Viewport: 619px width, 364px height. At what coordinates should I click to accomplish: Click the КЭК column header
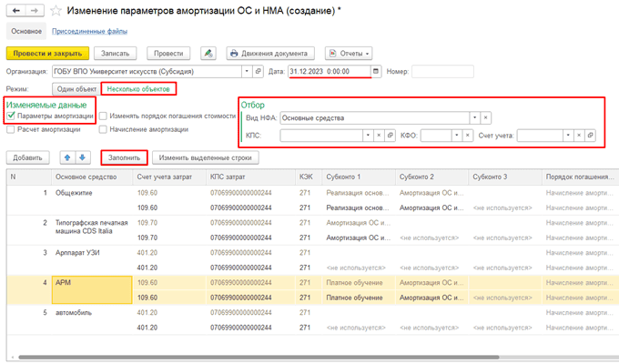[309, 177]
